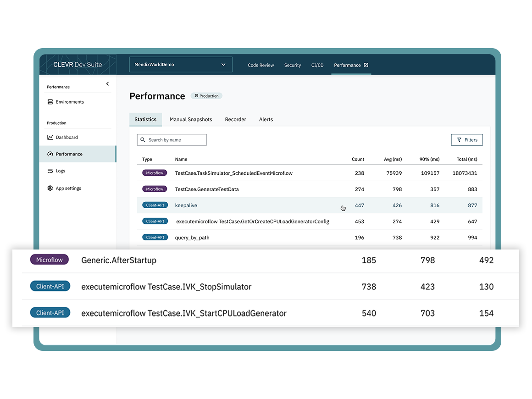Click the Production environment badge
Viewport: 532px width, 399px height.
[x=207, y=96]
